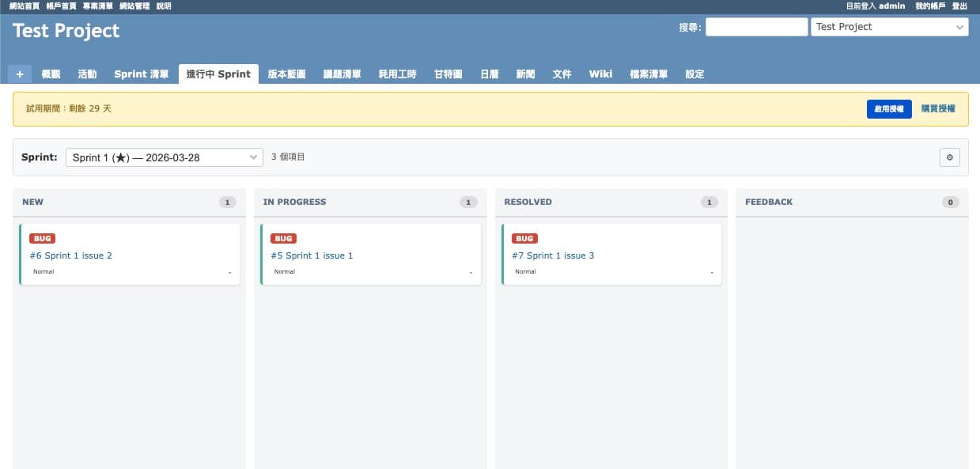Image resolution: width=980 pixels, height=469 pixels.
Task: Click the BUG badge on issue #6
Action: (42, 238)
